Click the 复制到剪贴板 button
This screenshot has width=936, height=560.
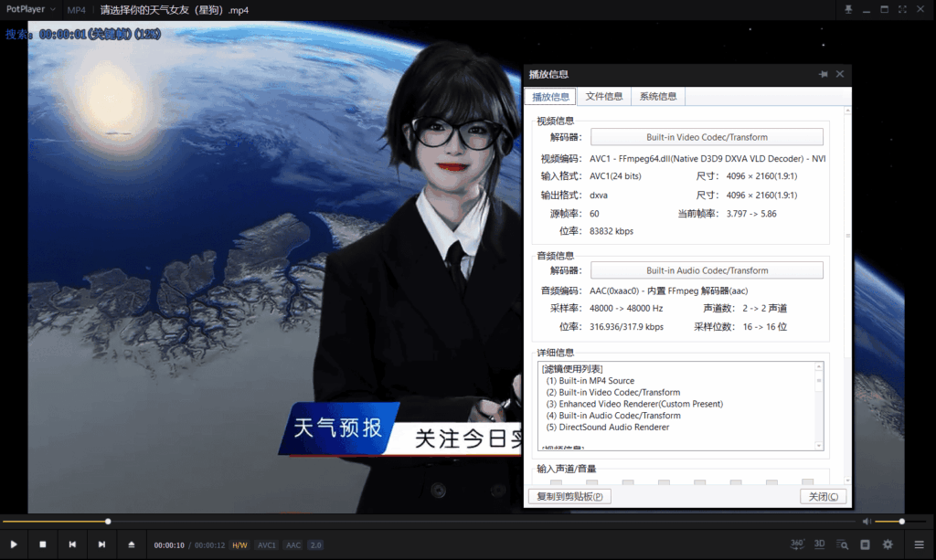(570, 497)
